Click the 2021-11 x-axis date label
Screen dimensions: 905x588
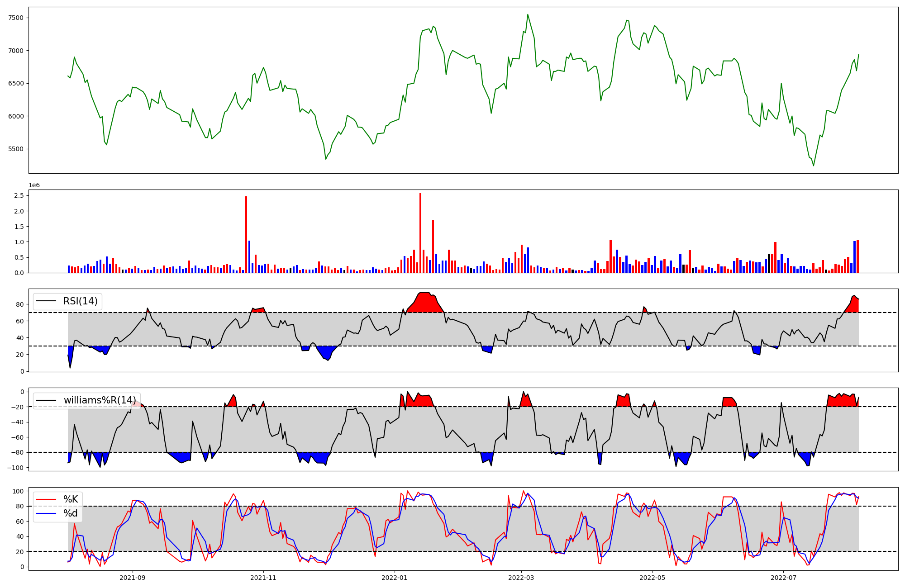tap(263, 578)
